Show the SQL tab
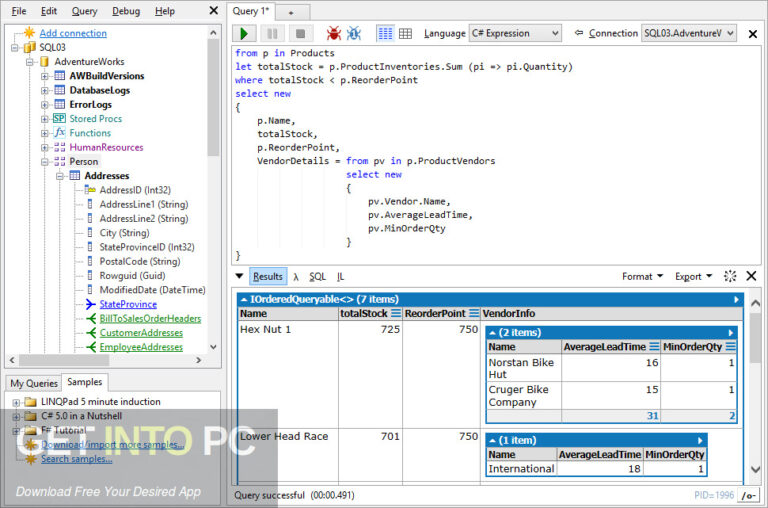The height and width of the screenshot is (508, 768). [317, 277]
